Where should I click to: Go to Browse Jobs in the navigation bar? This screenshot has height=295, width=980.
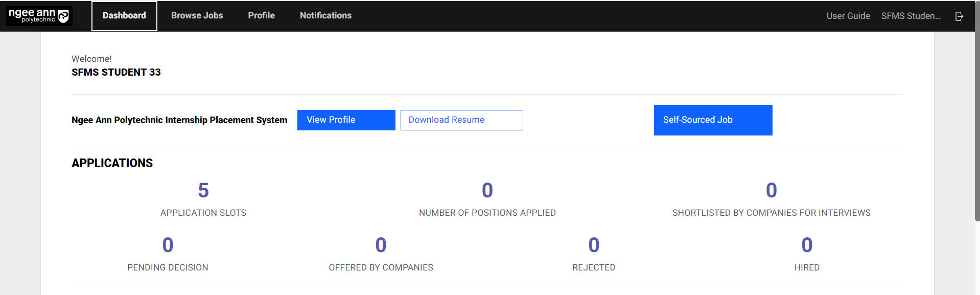click(197, 16)
